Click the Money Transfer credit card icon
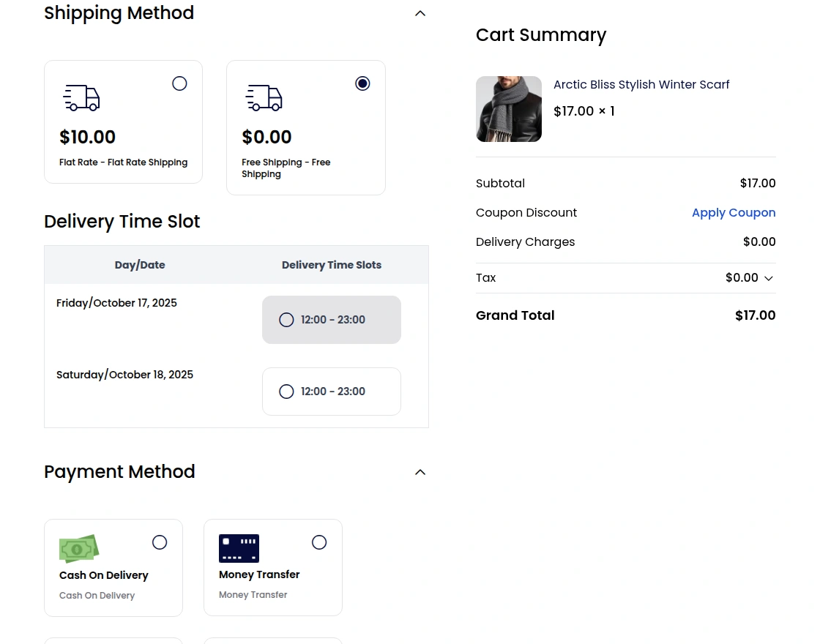Image resolution: width=820 pixels, height=644 pixels. [239, 548]
